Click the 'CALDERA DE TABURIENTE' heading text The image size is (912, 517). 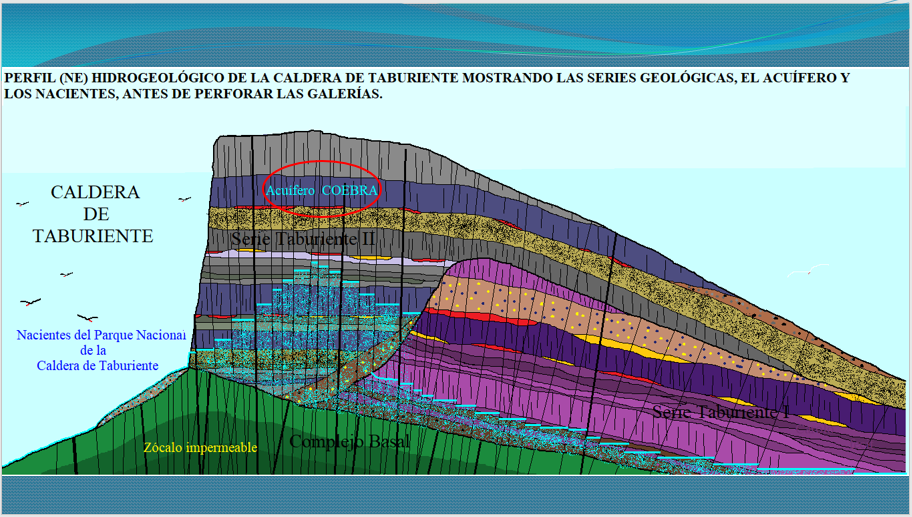click(x=94, y=214)
